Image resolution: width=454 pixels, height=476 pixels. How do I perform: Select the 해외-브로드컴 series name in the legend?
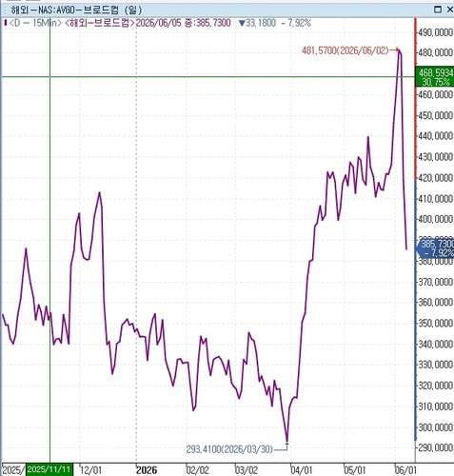coord(100,23)
